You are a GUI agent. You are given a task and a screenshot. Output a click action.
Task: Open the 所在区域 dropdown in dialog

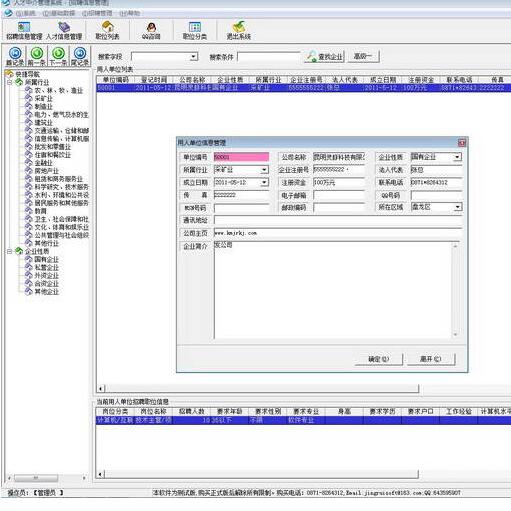[x=457, y=207]
